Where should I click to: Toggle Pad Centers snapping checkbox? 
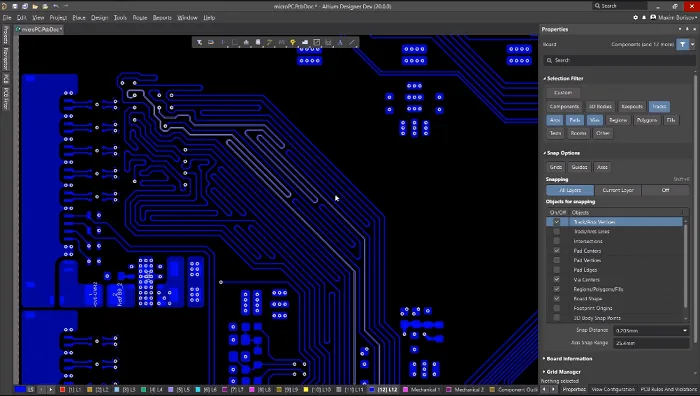point(556,250)
